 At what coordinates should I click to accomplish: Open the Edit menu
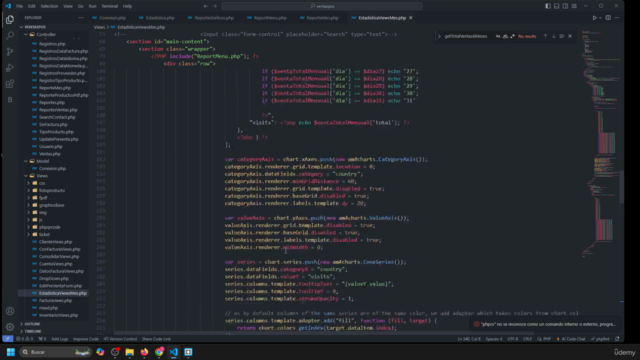(x=31, y=6)
